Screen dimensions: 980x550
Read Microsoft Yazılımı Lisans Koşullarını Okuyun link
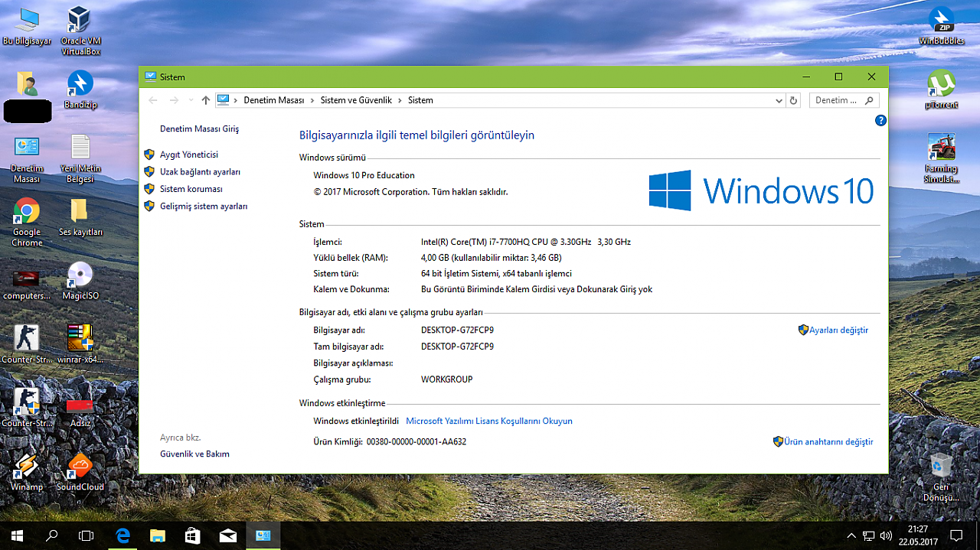click(x=489, y=421)
